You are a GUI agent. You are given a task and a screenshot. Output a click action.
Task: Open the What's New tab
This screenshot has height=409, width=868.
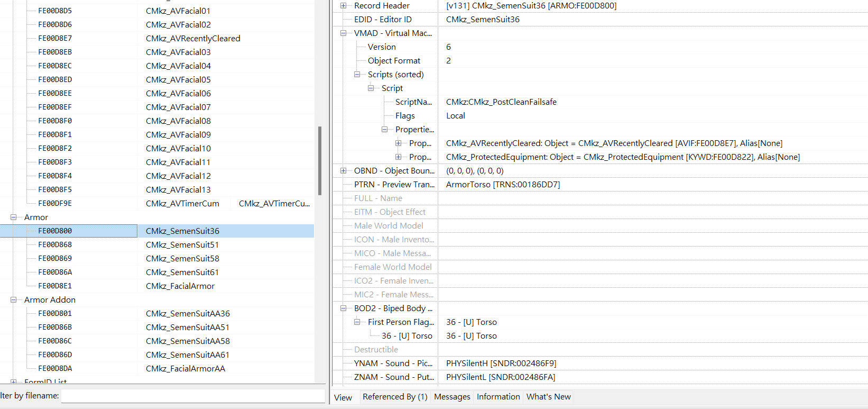tap(549, 397)
